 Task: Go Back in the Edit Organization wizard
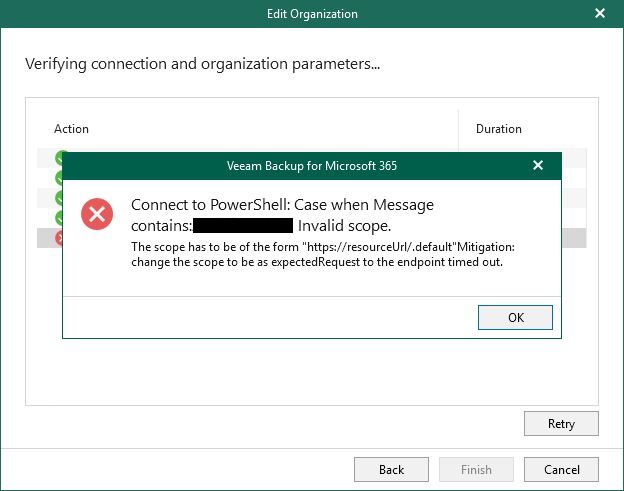pyautogui.click(x=391, y=470)
